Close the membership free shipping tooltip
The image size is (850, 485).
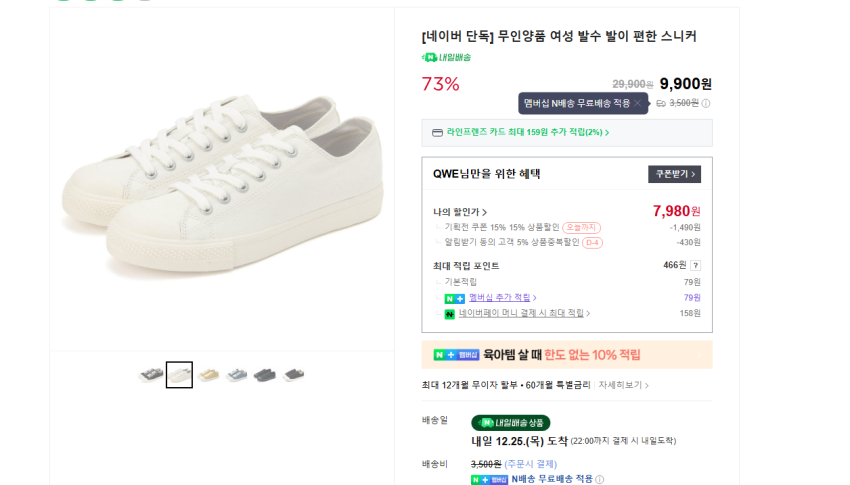638,103
